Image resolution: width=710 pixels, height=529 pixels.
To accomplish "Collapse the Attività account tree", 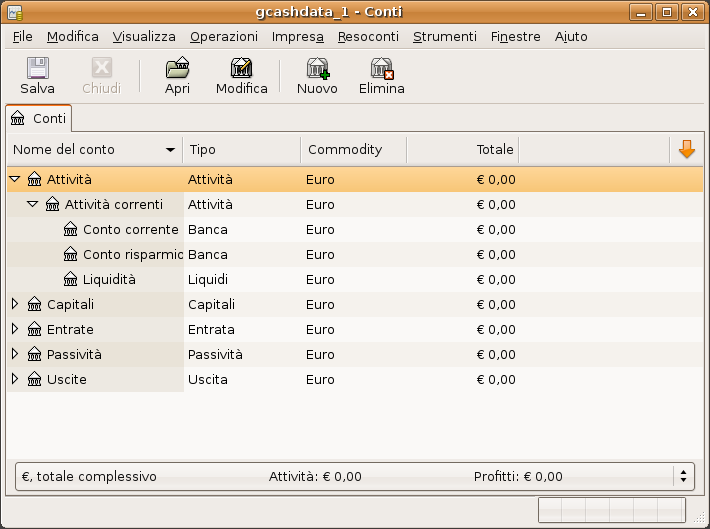I will coord(14,180).
